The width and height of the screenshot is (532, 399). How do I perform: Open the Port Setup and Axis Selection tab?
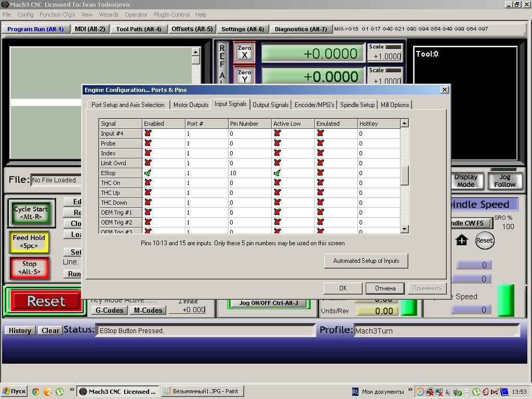[x=128, y=105]
